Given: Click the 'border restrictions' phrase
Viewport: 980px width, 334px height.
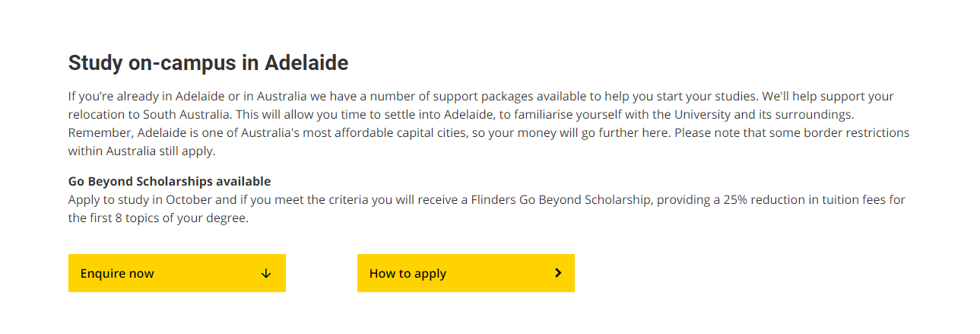Looking at the screenshot, I should 857,133.
